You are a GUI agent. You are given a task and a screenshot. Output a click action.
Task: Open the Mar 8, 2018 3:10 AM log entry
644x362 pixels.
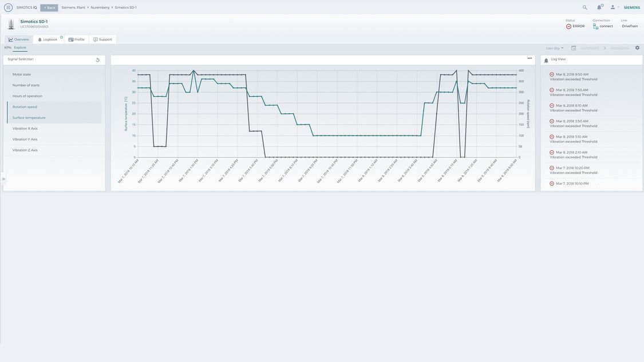click(x=591, y=139)
